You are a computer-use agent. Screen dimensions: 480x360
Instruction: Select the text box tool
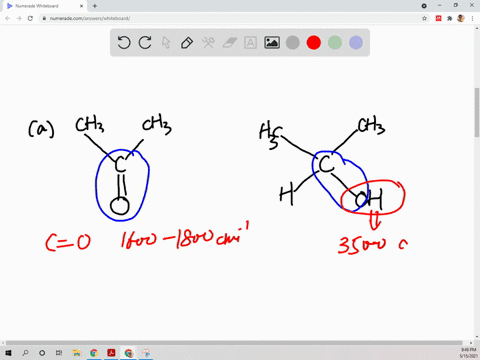250,43
